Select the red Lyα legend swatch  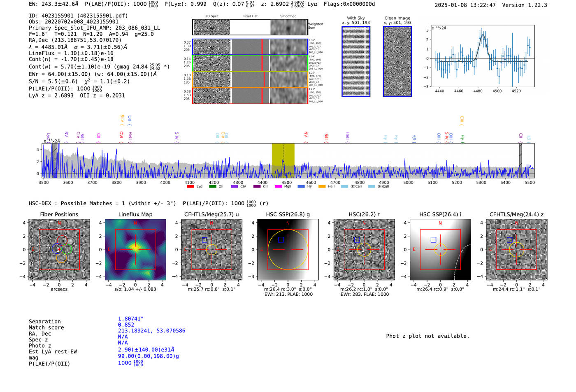190,186
